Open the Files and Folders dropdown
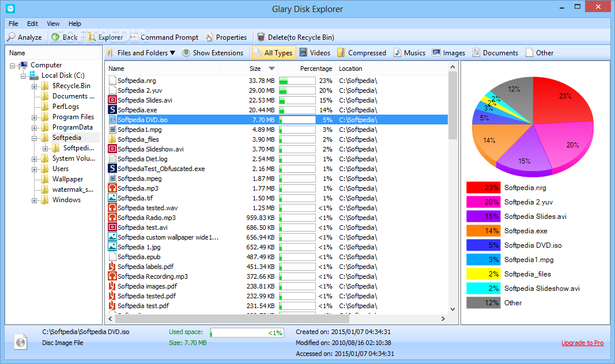615x364 pixels. [141, 52]
